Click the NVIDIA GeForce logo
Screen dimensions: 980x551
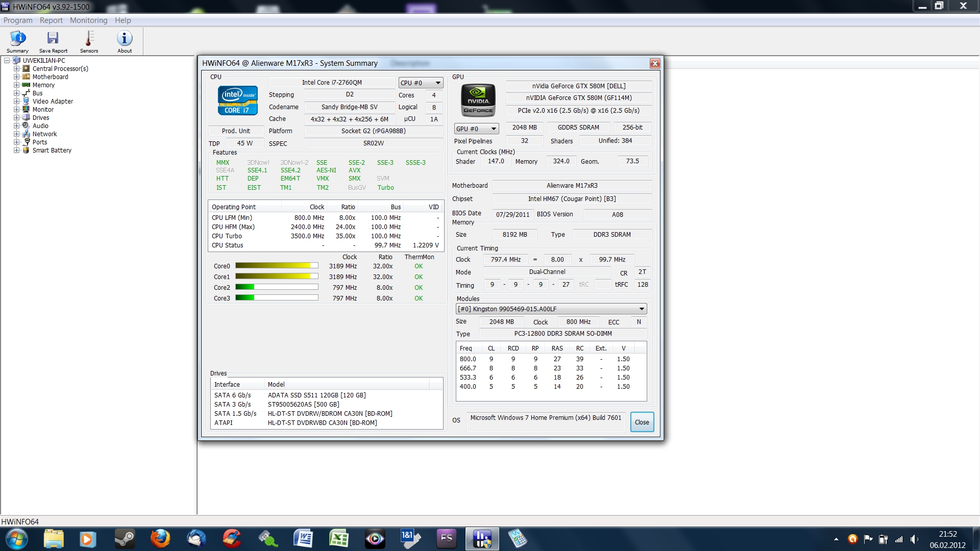click(478, 100)
